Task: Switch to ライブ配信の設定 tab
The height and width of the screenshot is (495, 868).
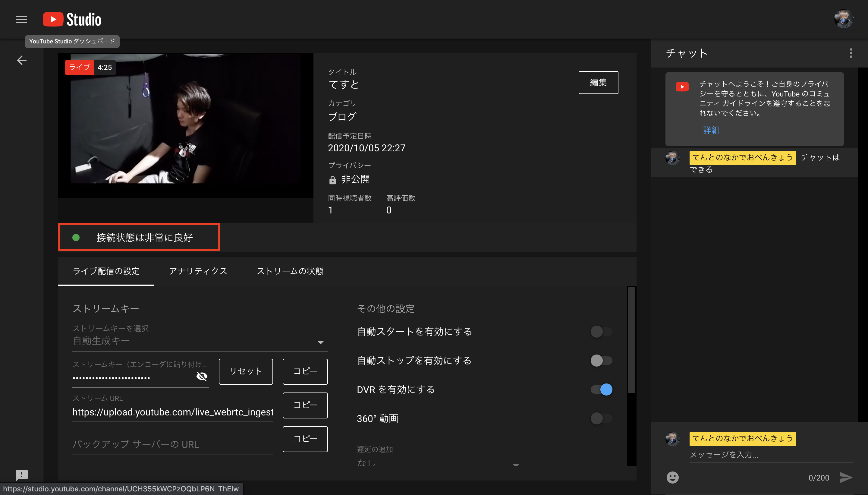Action: coord(106,271)
